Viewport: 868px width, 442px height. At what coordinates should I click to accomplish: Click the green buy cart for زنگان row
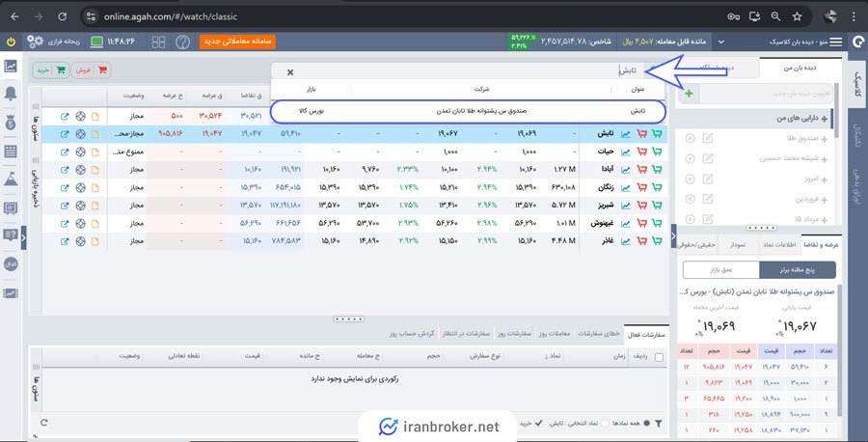(657, 187)
